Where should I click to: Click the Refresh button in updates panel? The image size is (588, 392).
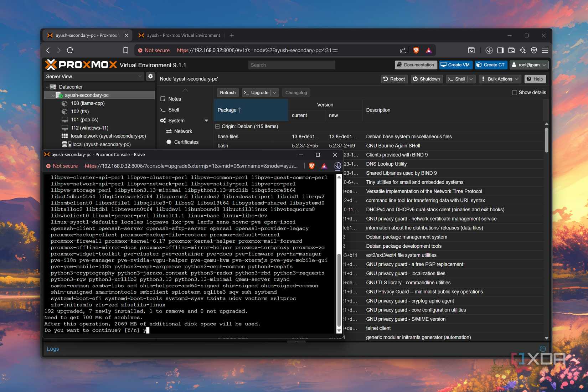pyautogui.click(x=228, y=93)
